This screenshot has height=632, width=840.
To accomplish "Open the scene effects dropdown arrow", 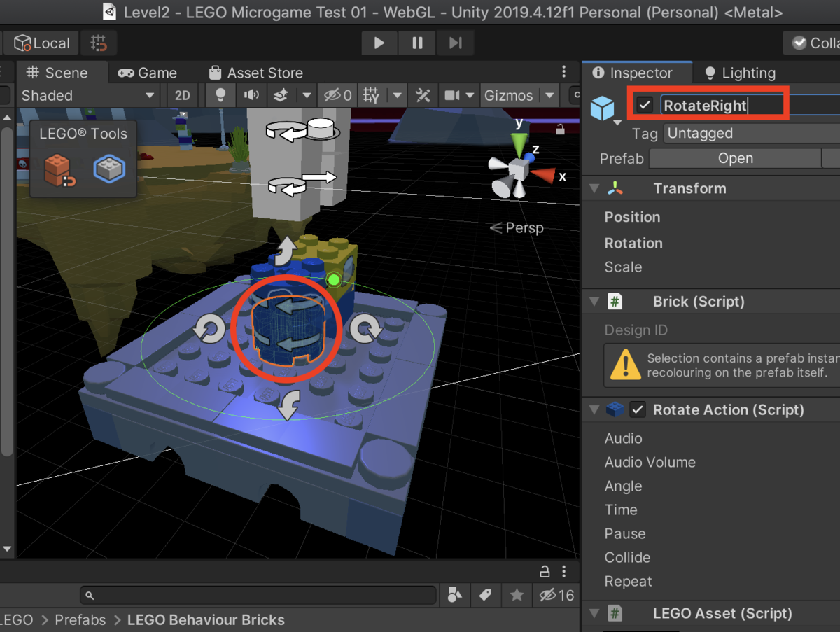I will tap(307, 96).
